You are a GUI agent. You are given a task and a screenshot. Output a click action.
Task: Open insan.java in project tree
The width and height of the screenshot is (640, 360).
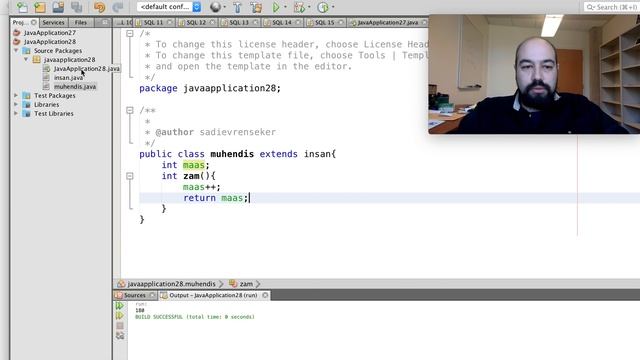pyautogui.click(x=69, y=78)
